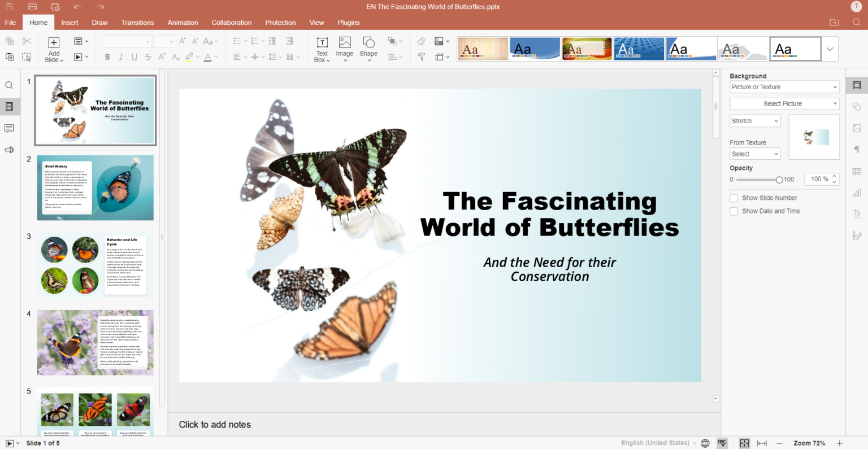Enable Show Date and Time checkbox
Screen dimensions: 868x449
pyautogui.click(x=734, y=211)
